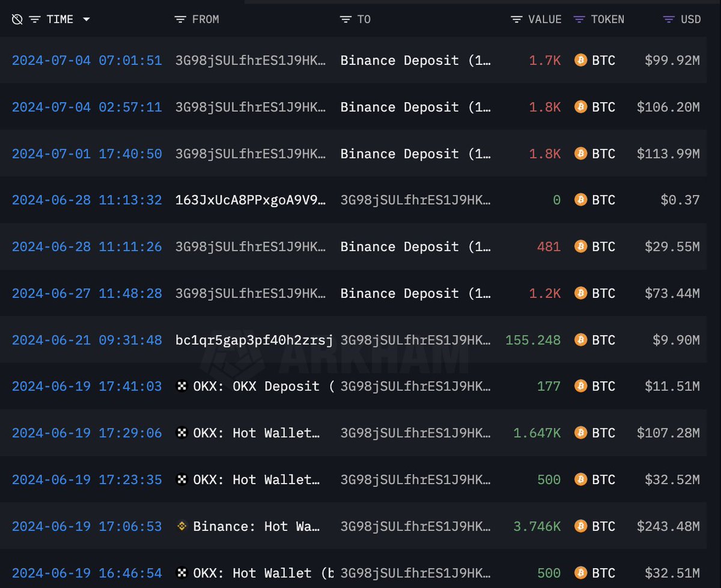Open the Binance Deposit entity in the top row

pos(415,60)
